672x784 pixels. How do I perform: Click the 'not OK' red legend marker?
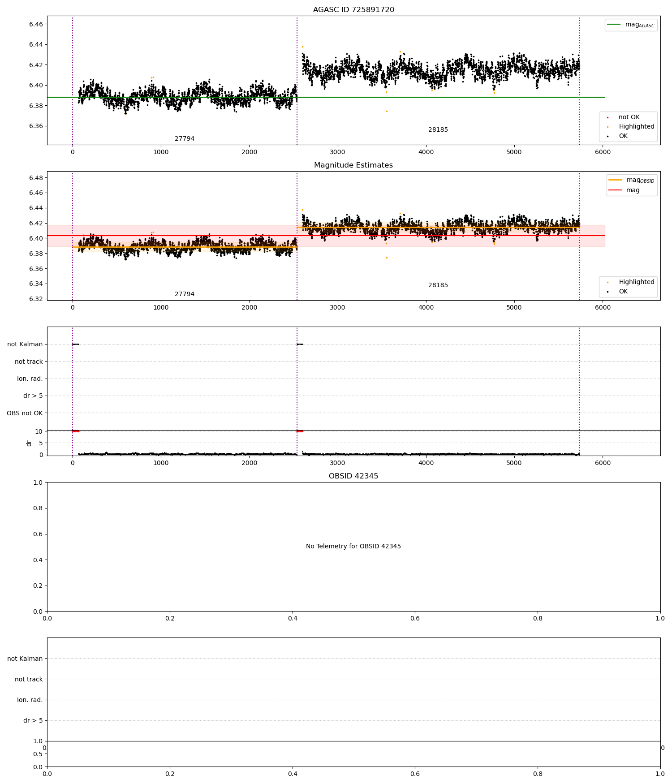pos(607,117)
